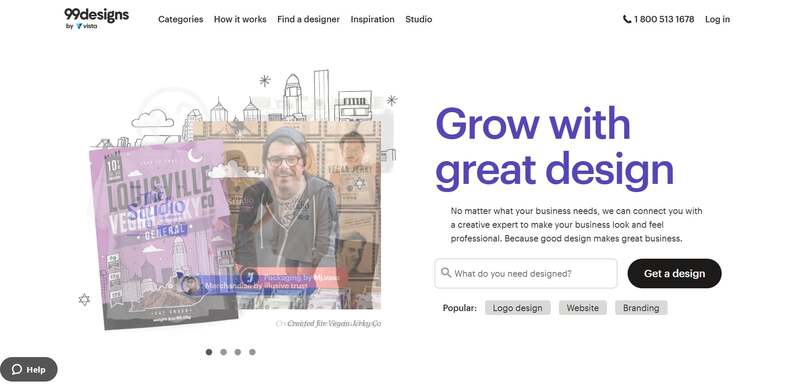This screenshot has height=385, width=799.
Task: Select the first carousel dot
Action: point(209,352)
